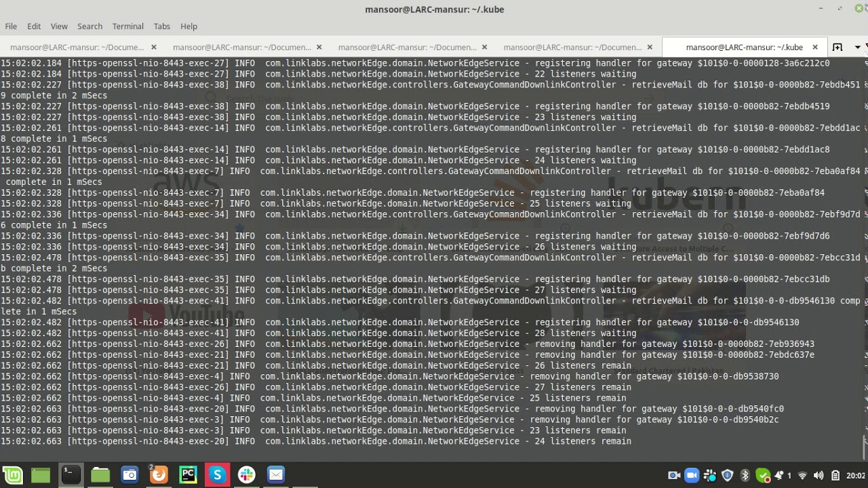Click the 20:02 clock in the panel
Viewport: 868px width, 488px height.
coord(856,476)
